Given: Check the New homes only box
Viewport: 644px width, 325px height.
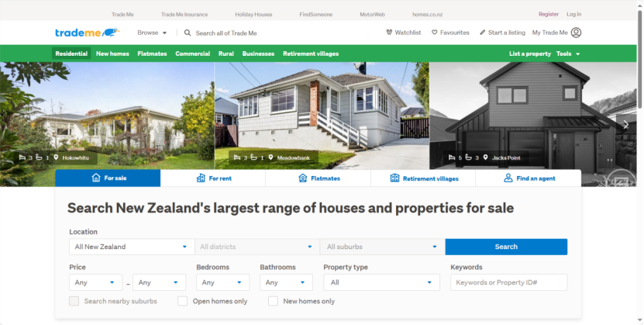Looking at the screenshot, I should (x=273, y=301).
